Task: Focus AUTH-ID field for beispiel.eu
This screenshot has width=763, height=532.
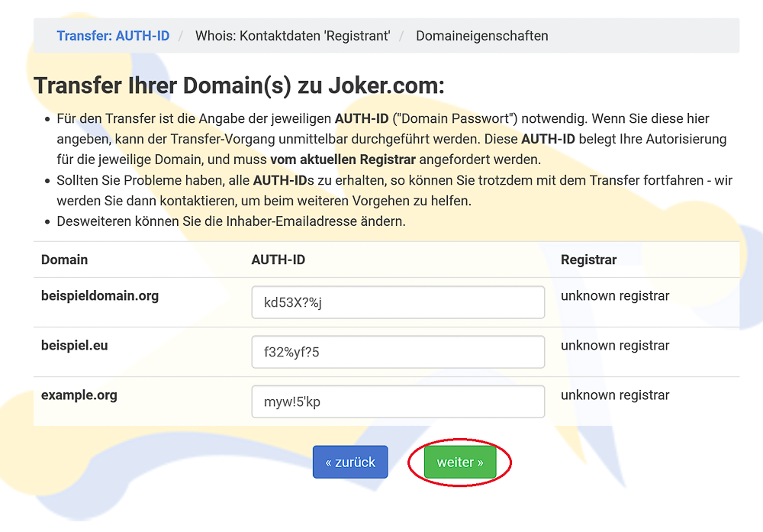Action: click(398, 352)
